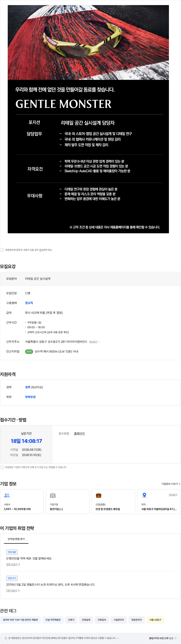
Task: Click the Gentle Monster sunglasses banner image
Action: (88, 43)
